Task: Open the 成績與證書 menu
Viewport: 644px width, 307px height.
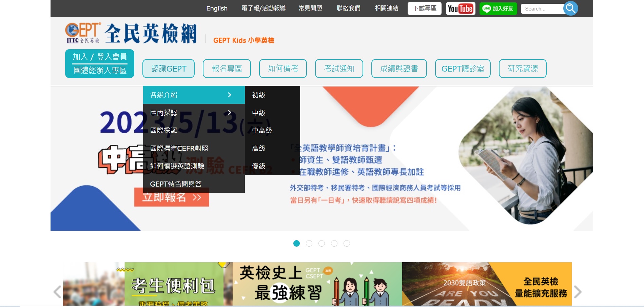Action: click(x=399, y=69)
